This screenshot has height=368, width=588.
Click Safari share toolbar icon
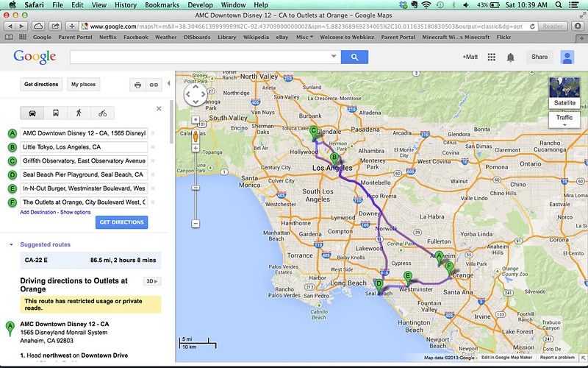click(55, 26)
